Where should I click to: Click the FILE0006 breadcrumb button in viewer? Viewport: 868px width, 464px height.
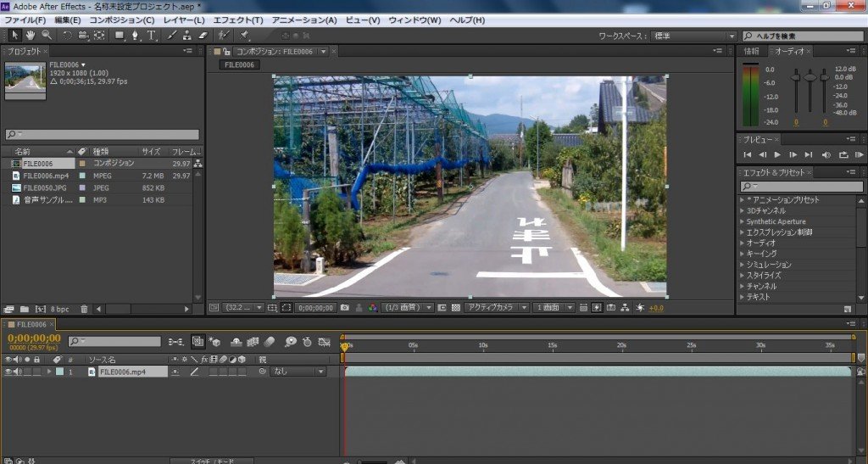pos(240,64)
